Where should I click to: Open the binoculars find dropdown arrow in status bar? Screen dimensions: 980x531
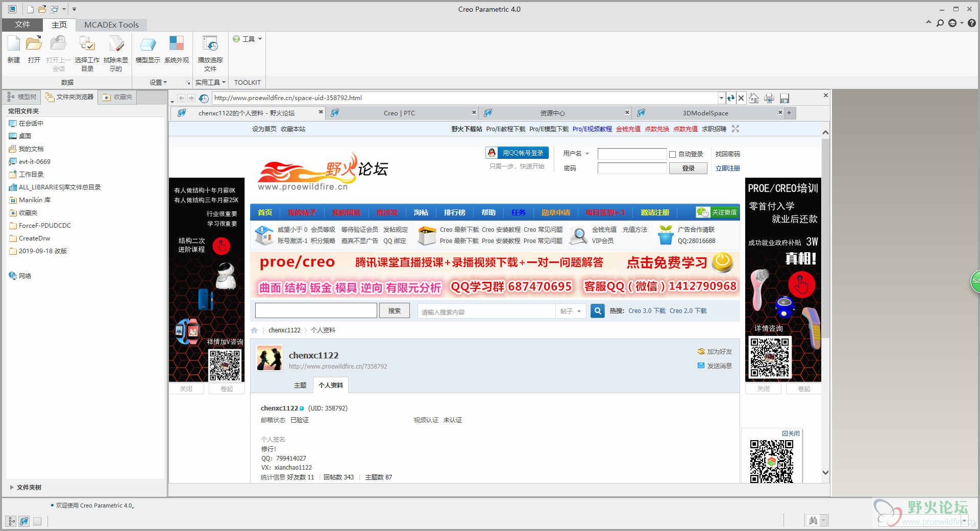(x=823, y=521)
